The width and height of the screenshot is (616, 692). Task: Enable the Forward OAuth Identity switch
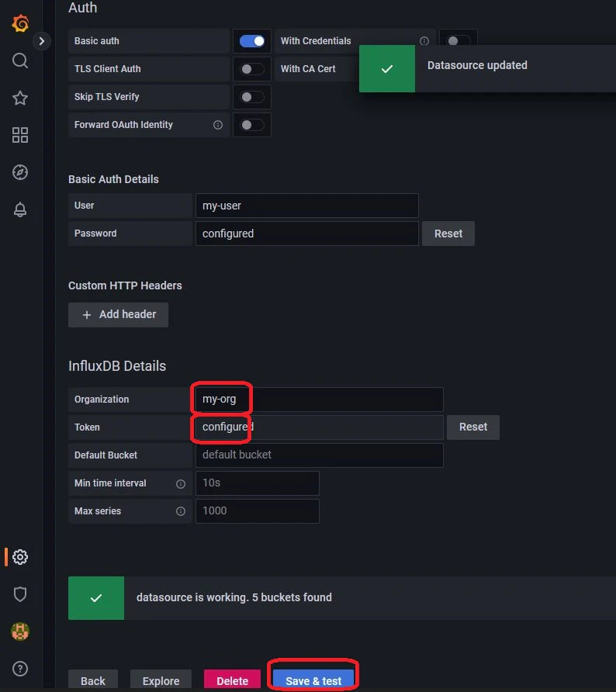click(x=252, y=125)
